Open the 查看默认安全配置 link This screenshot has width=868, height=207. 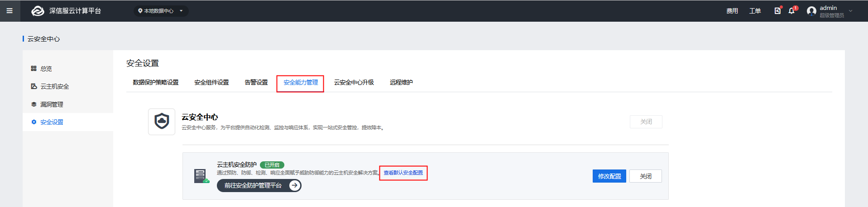[x=403, y=173]
